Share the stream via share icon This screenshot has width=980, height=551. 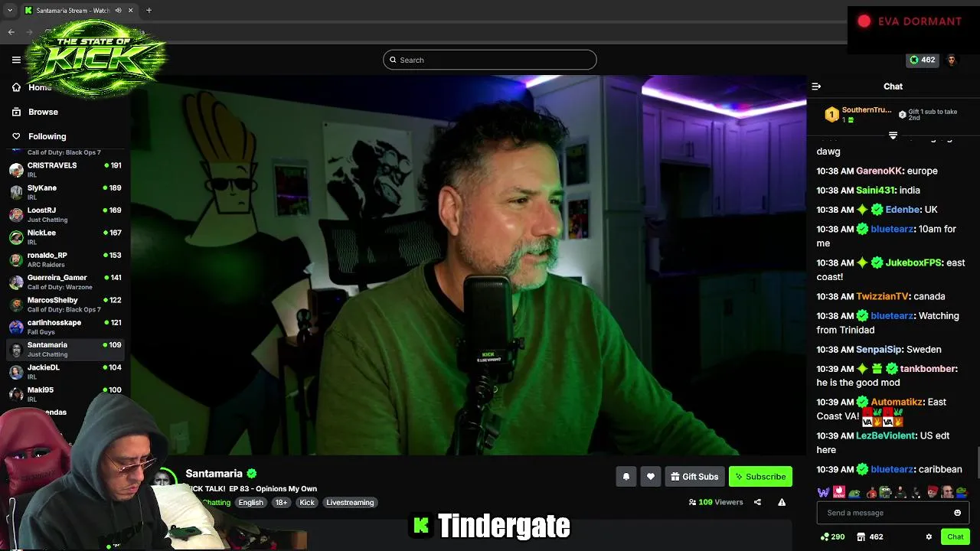[x=757, y=502]
